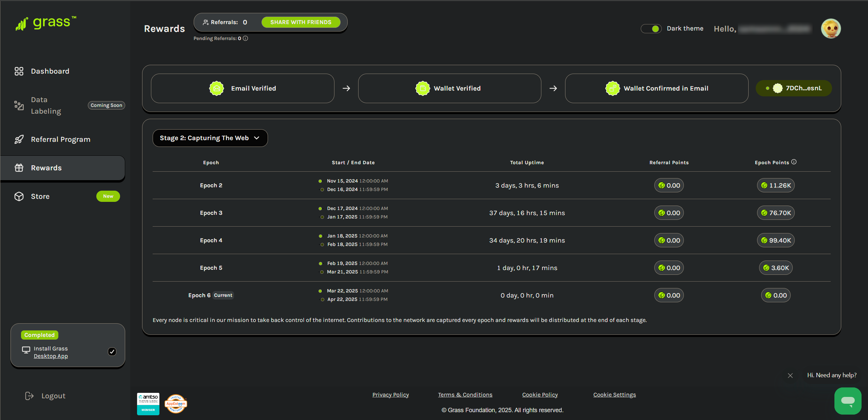Image resolution: width=868 pixels, height=420 pixels.
Task: Open the Desktop App link
Action: (51, 356)
